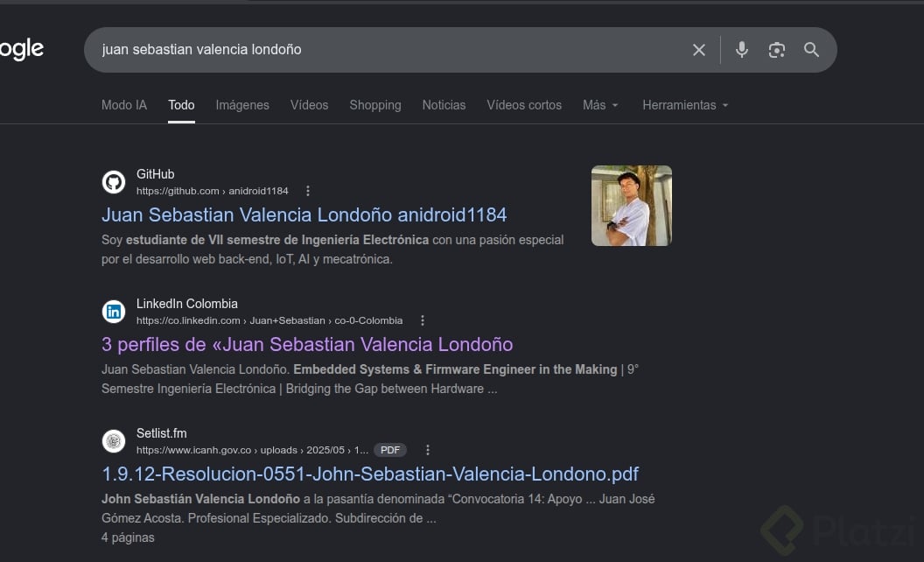Open the Resolucion-0551 PDF result link
The width and height of the screenshot is (924, 562).
coord(370,474)
